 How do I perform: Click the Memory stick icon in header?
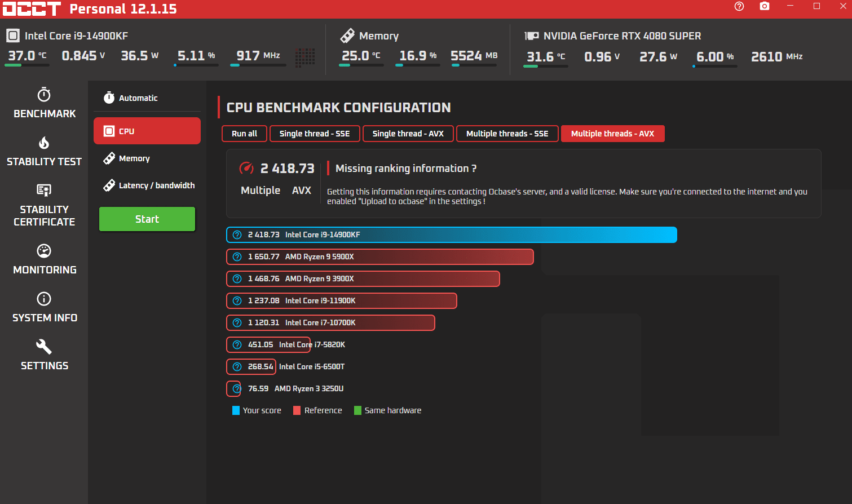coord(347,36)
